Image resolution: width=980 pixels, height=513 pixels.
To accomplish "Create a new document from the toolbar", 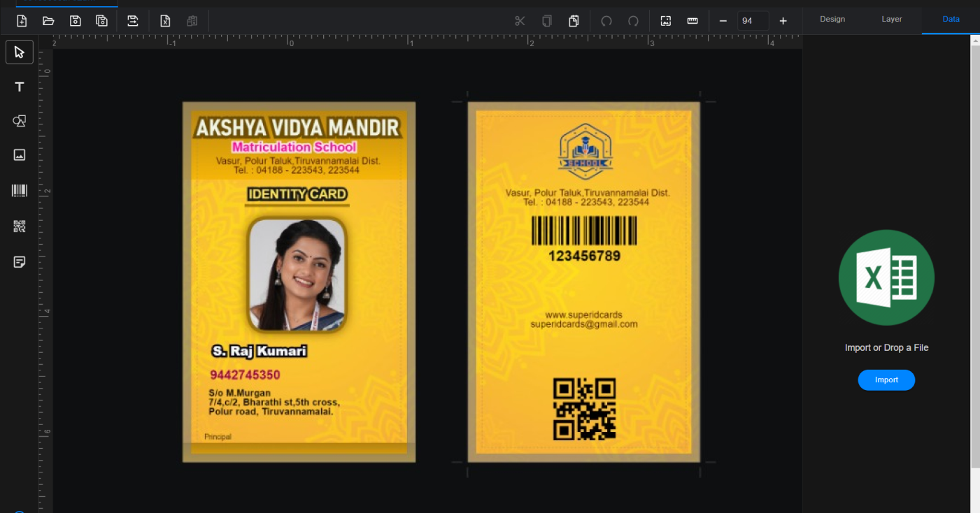I will (22, 21).
